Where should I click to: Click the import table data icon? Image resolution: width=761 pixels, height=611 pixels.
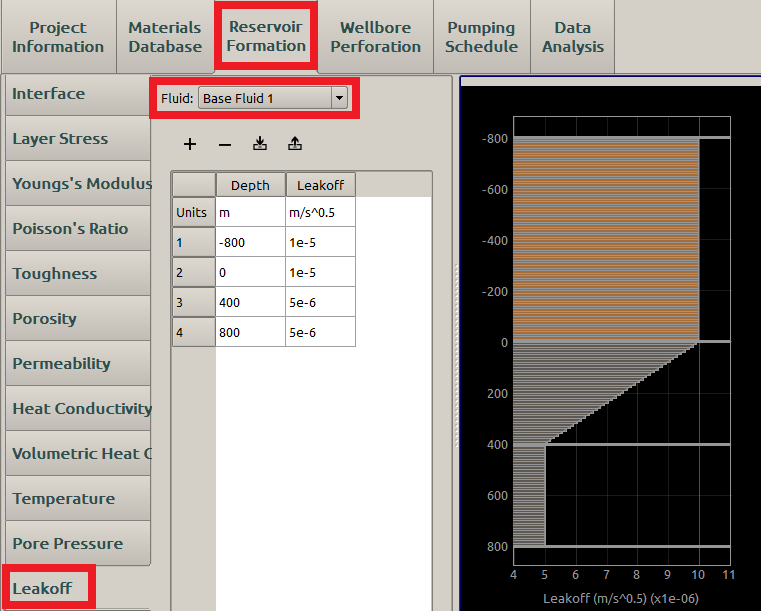click(x=260, y=144)
